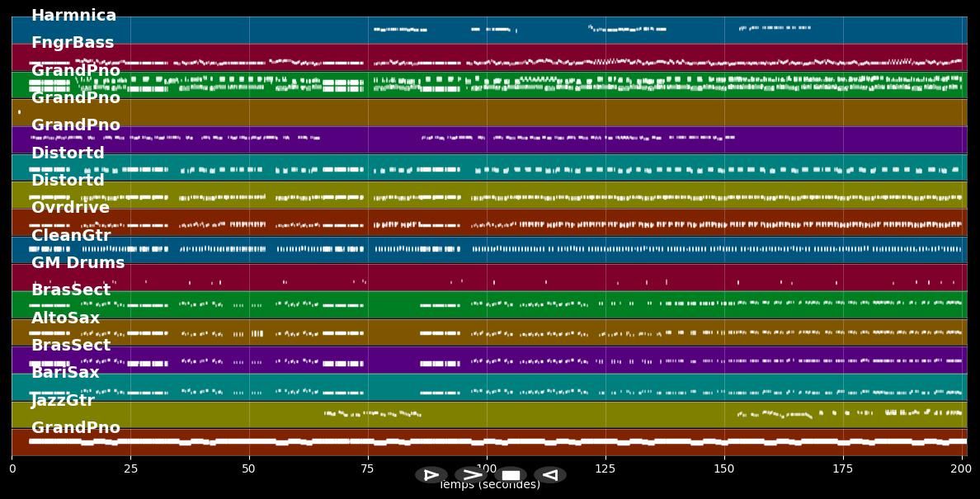Select the BrasSect label on the purple lane
Viewport: 980px width, 499px height.
point(71,346)
